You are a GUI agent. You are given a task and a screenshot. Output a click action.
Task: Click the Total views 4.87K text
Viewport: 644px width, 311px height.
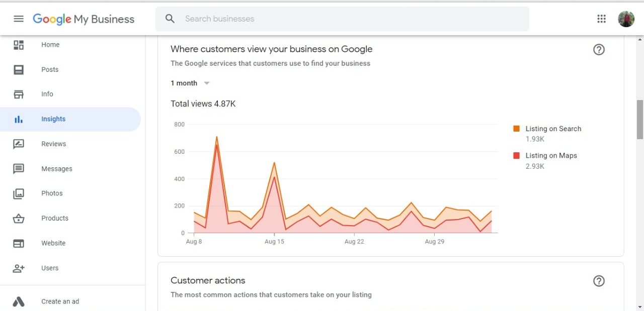click(203, 104)
